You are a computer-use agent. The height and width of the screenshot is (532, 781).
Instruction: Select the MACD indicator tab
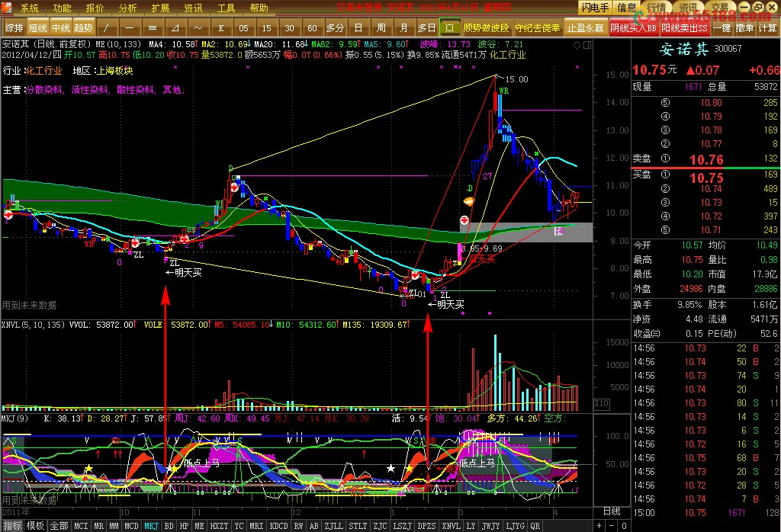131,526
